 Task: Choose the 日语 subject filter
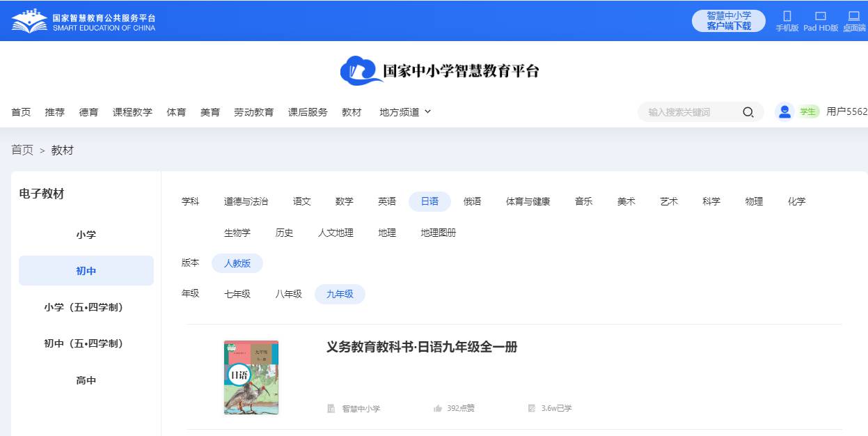tap(429, 201)
